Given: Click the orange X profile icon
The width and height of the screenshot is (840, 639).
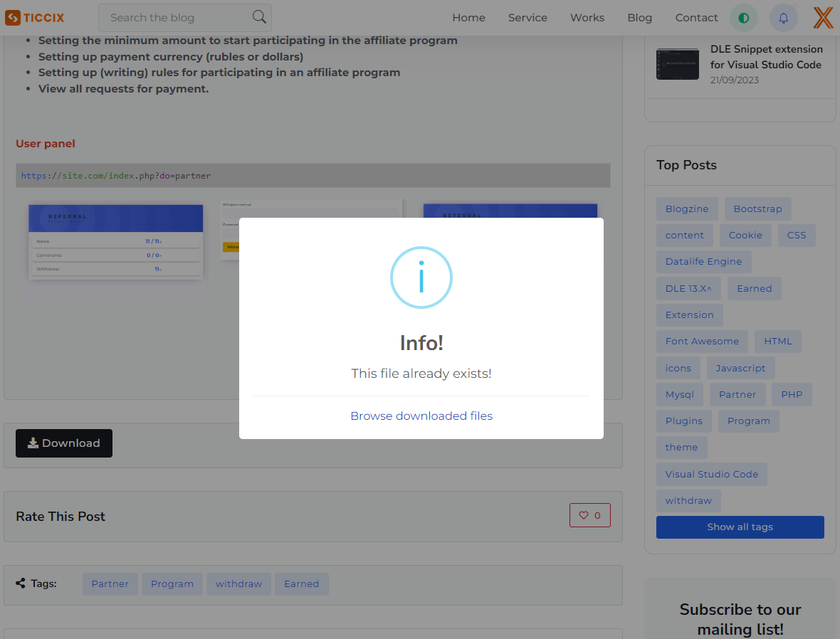Looking at the screenshot, I should pyautogui.click(x=823, y=19).
